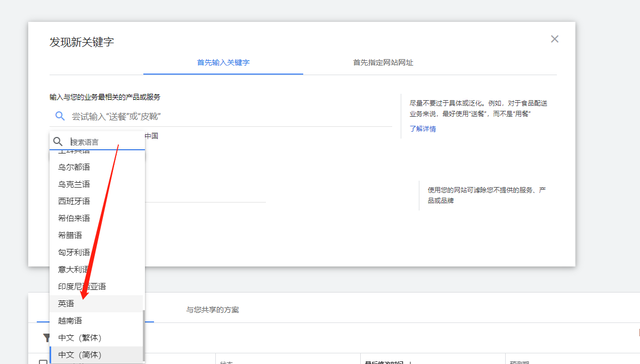Open filters using the funnel icon

tap(47, 336)
